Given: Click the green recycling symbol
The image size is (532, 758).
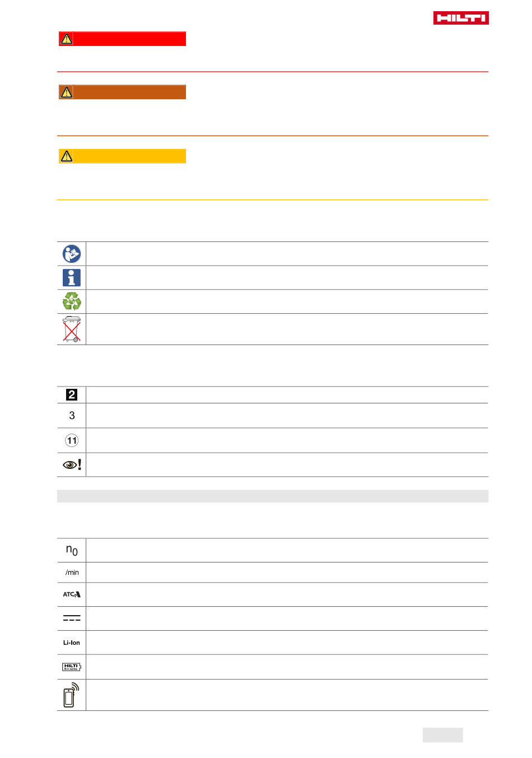Looking at the screenshot, I should (x=72, y=301).
